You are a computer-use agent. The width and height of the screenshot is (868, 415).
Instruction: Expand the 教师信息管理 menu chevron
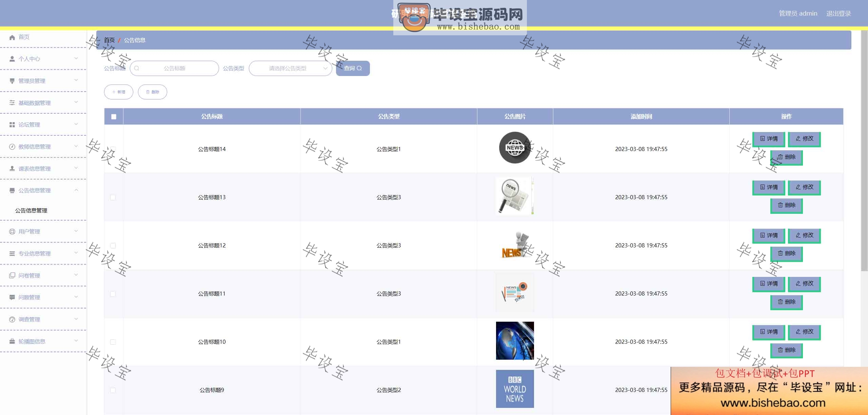coord(76,146)
